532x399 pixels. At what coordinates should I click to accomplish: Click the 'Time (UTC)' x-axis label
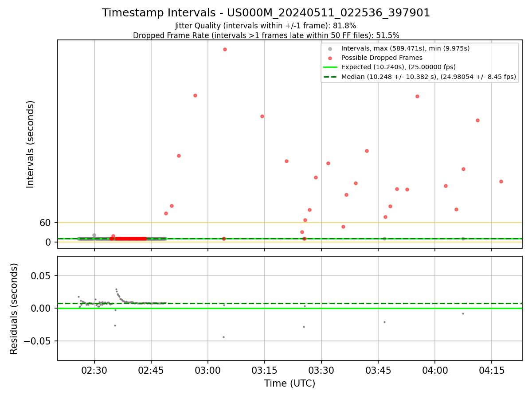coord(289,383)
